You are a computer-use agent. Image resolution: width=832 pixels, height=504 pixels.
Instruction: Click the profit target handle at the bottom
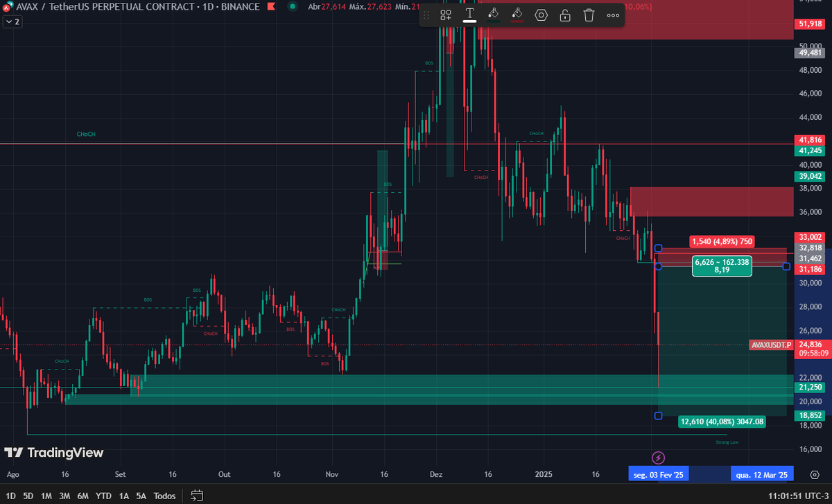pos(658,416)
